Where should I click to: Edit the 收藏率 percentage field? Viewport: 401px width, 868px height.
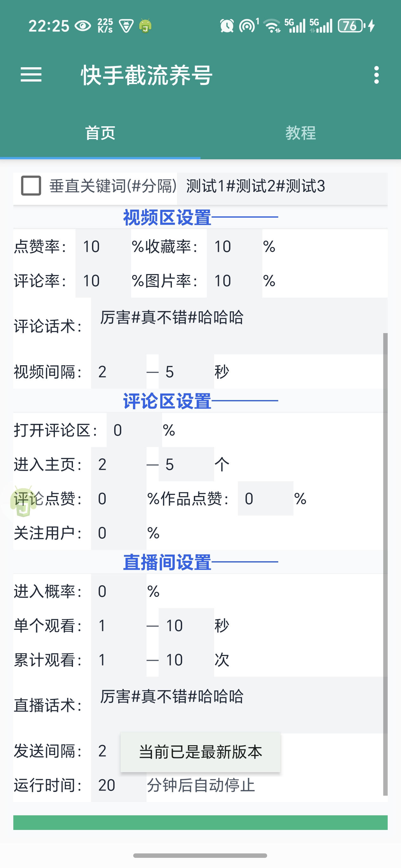point(233,247)
